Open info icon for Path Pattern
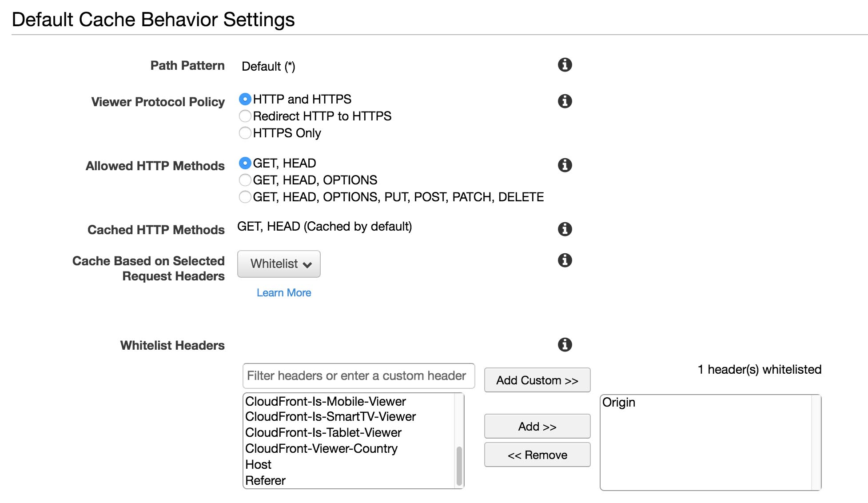Screen dimensions: 868x503 [565, 65]
